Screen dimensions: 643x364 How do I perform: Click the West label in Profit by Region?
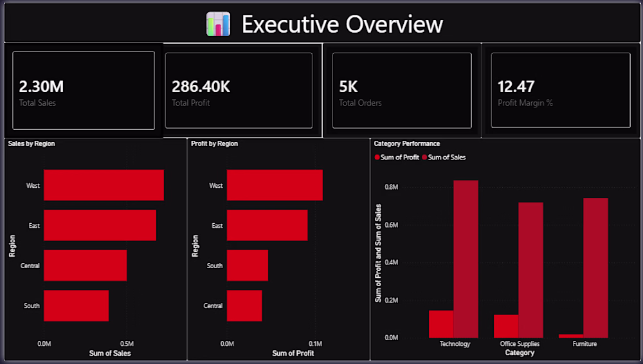click(215, 185)
